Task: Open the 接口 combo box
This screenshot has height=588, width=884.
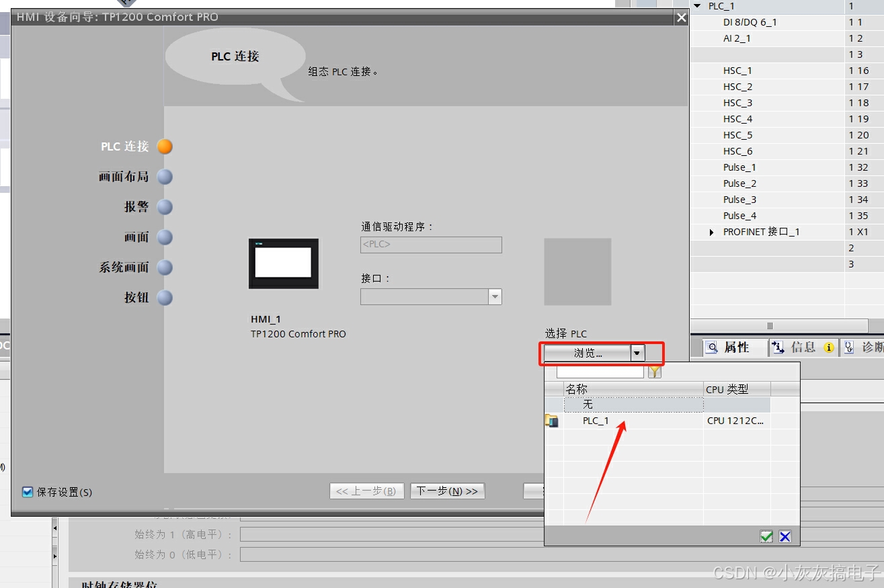Action: [x=431, y=296]
